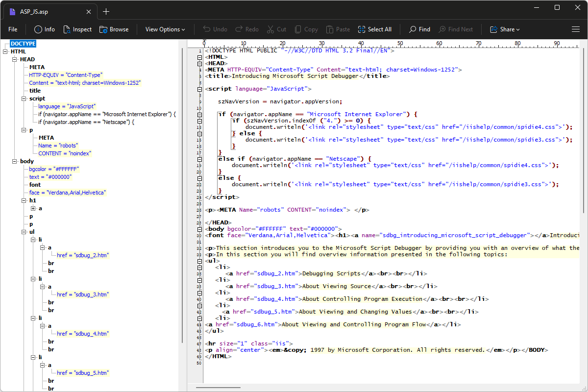Collapse the a node above href sdbug_2.htm
This screenshot has width=588, height=392.
coord(43,247)
